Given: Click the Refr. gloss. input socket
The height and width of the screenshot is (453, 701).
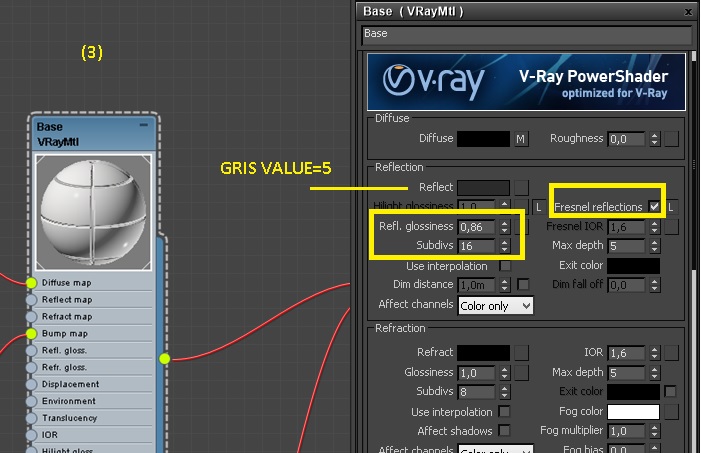Looking at the screenshot, I should click(x=31, y=367).
